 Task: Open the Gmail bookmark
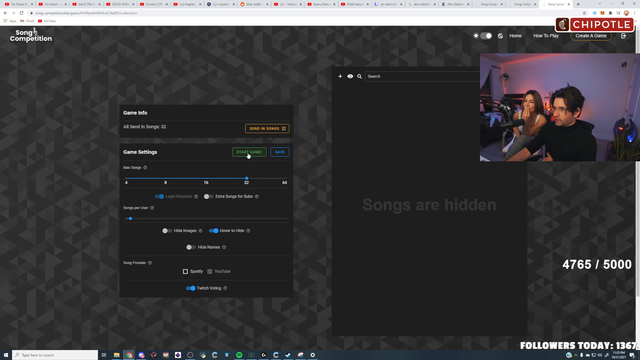[27, 21]
